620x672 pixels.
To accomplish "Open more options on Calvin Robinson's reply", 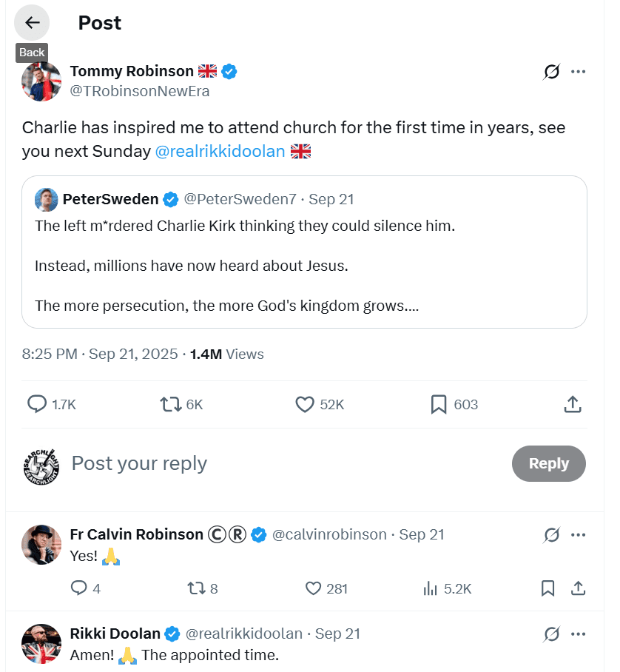I will tap(579, 534).
